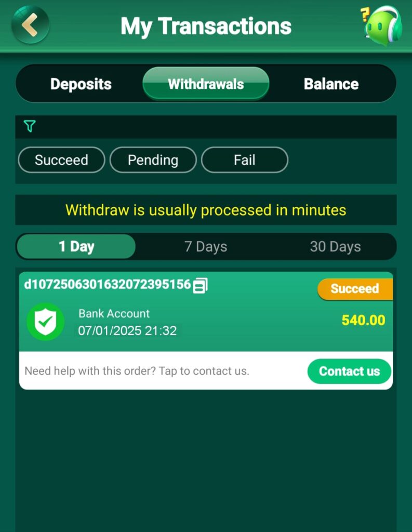The width and height of the screenshot is (412, 532).
Task: Tap the Withdraw is usually processed notice
Action: (x=206, y=210)
